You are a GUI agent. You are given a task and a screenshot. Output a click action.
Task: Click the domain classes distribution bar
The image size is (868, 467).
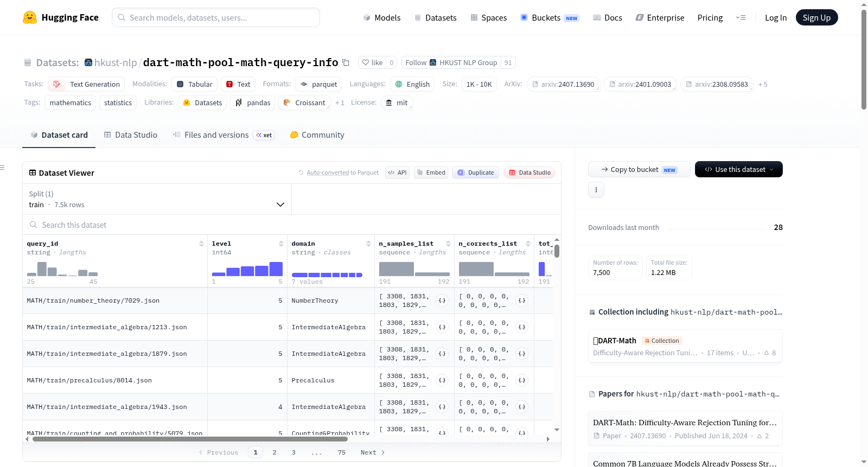tap(327, 275)
